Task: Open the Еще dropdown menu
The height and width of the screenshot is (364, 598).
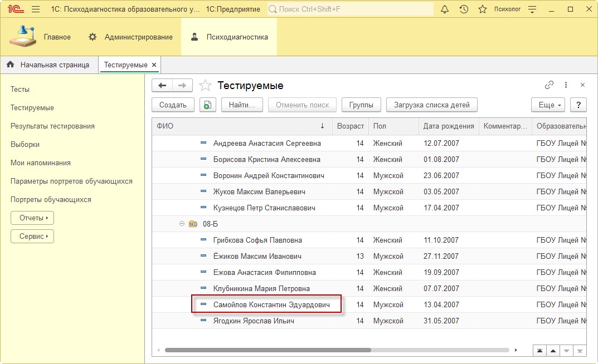Action: [x=548, y=105]
